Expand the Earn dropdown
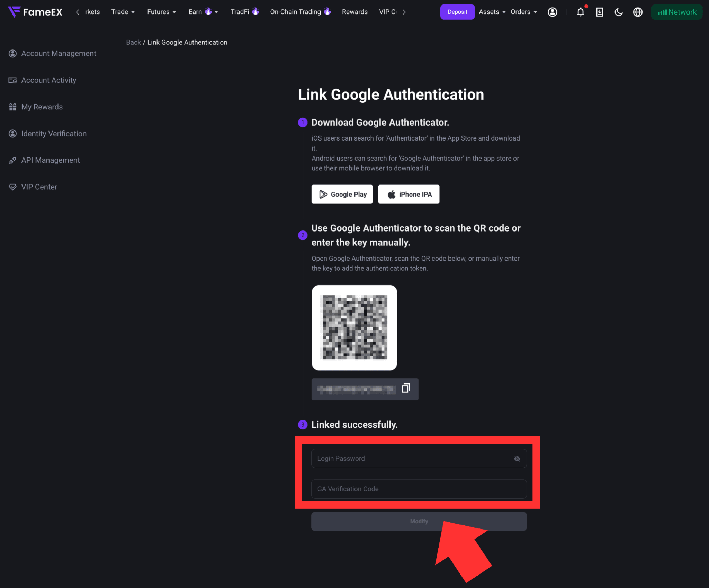This screenshot has height=588, width=709. 203,12
